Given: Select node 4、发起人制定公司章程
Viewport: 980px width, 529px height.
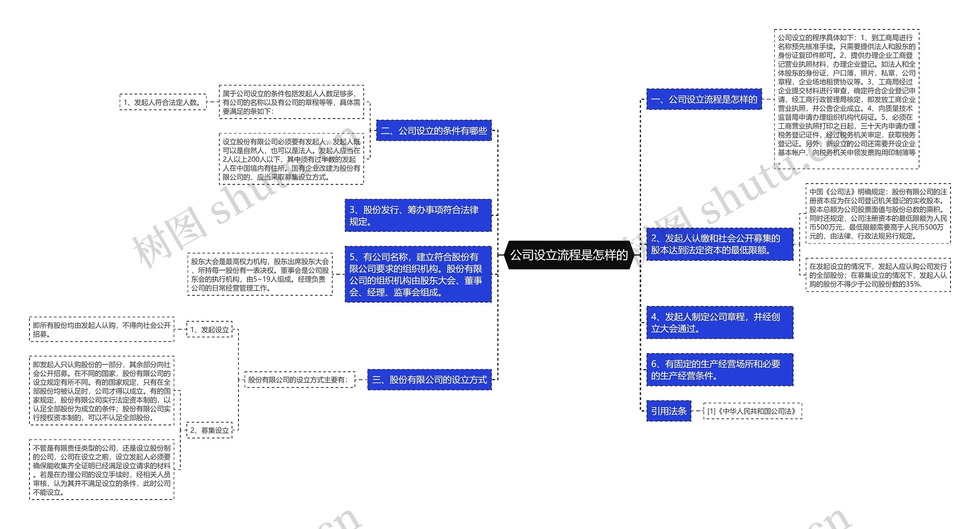Looking at the screenshot, I should [x=720, y=322].
